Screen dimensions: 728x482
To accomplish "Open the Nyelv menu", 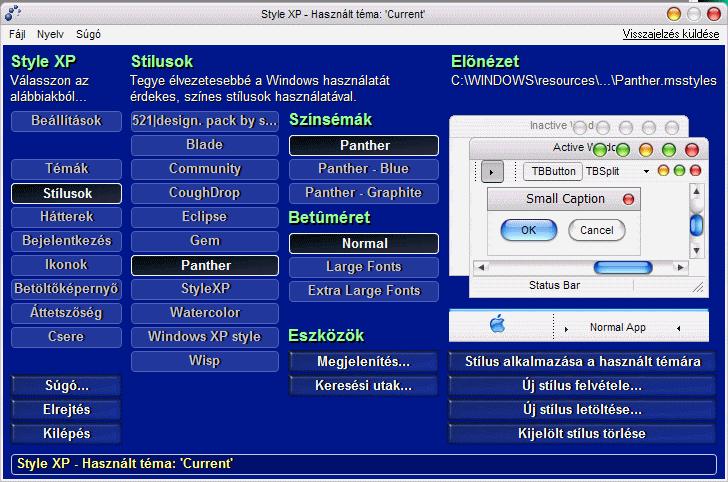I will [50, 34].
